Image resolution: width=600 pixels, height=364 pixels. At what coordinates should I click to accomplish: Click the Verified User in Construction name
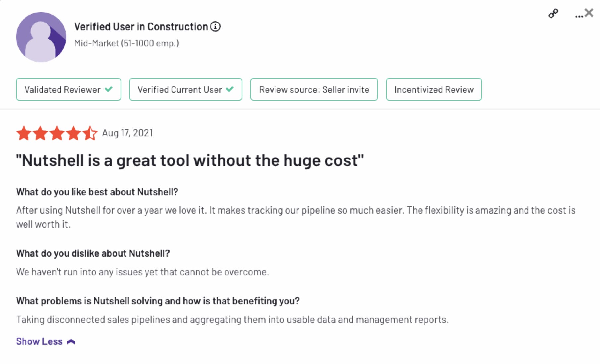[141, 26]
